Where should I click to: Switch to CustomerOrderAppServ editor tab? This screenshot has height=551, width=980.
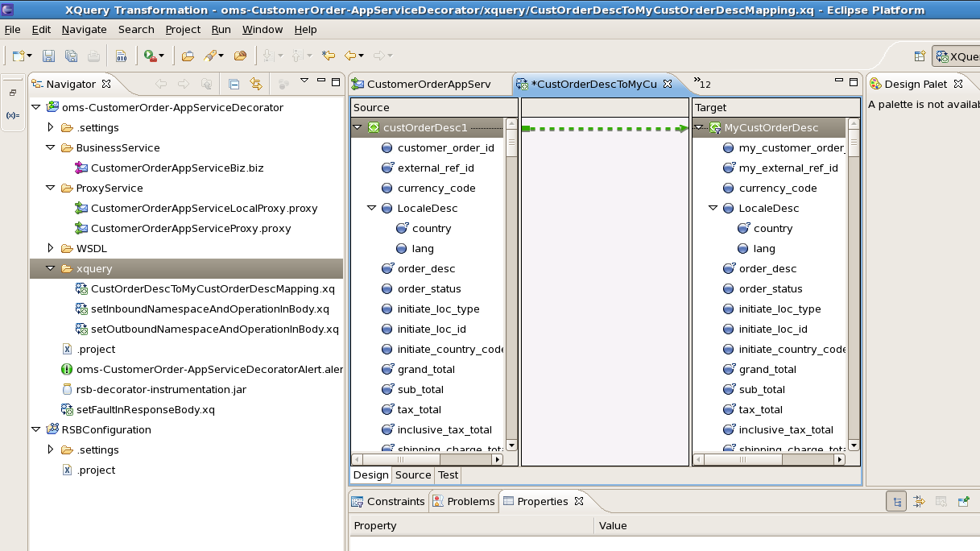coord(429,84)
